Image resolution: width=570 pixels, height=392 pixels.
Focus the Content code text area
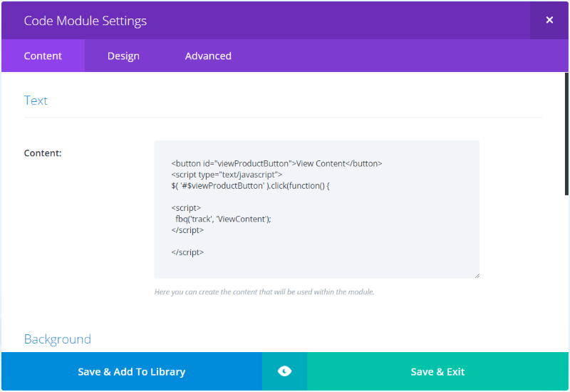tap(316, 210)
